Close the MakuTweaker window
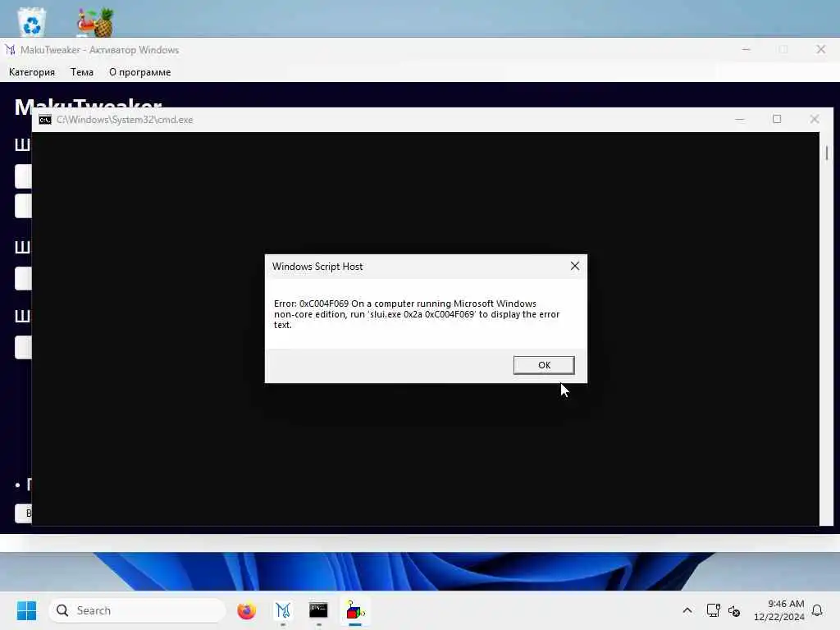Viewport: 840px width, 630px height. pos(820,49)
